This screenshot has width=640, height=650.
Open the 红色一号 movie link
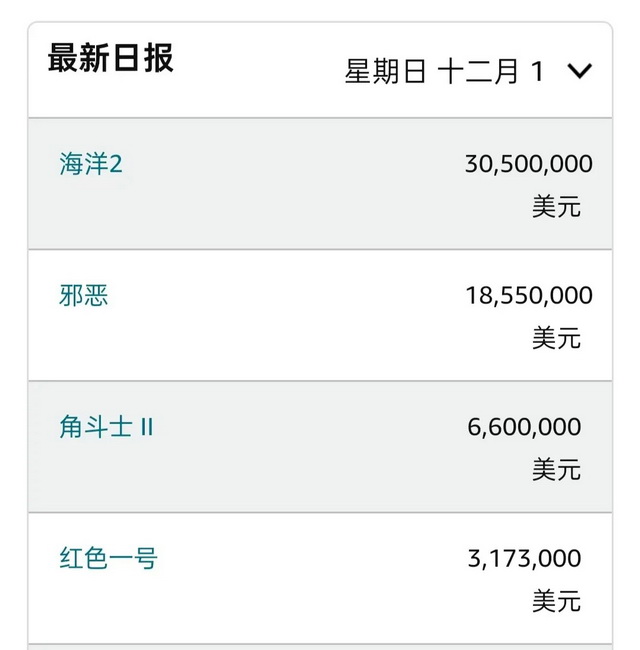coord(108,558)
